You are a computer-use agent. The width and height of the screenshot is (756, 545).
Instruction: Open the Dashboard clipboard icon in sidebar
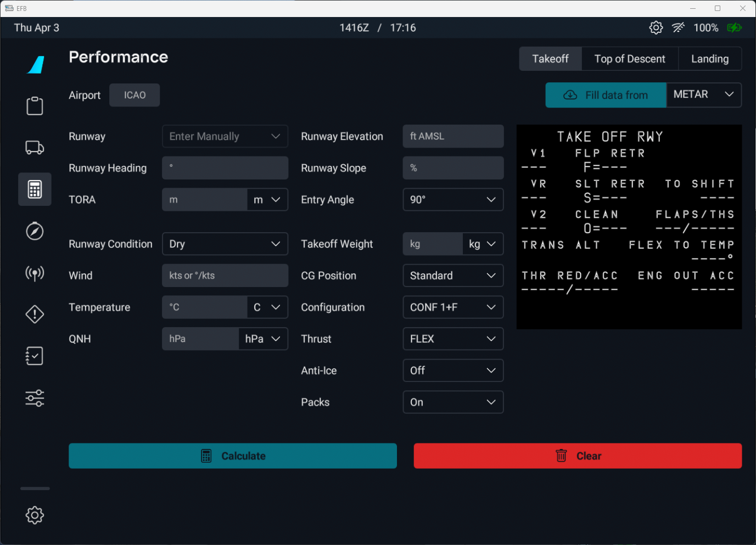[35, 106]
